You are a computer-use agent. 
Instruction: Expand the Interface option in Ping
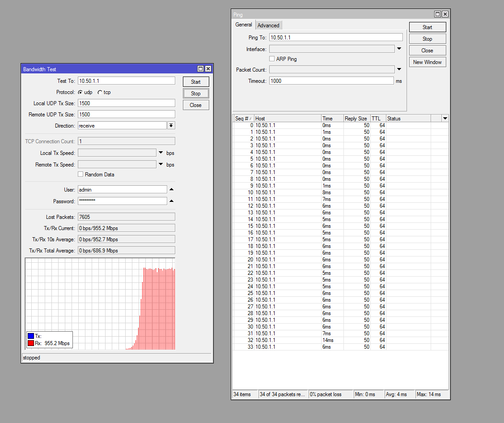[x=399, y=49]
